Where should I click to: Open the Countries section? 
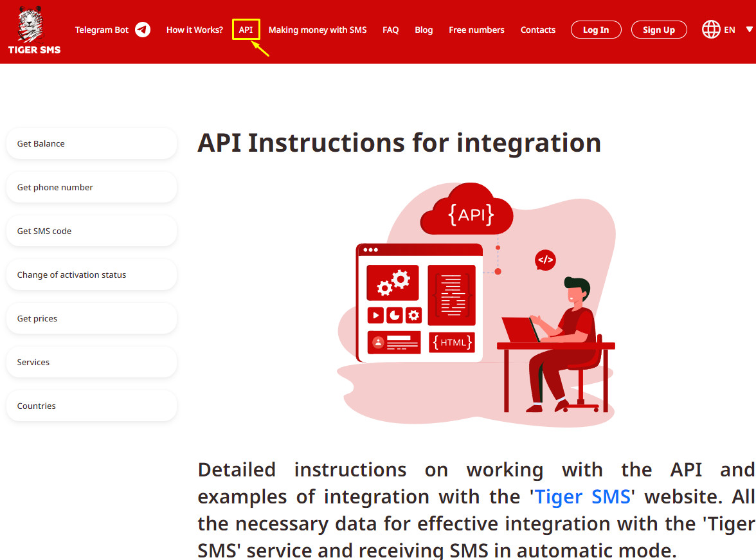(91, 406)
